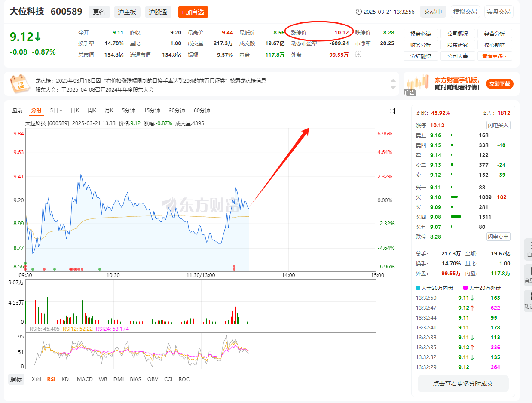The image size is (532, 403).
Task: Click 闪电买入 button
Action: click(498, 125)
